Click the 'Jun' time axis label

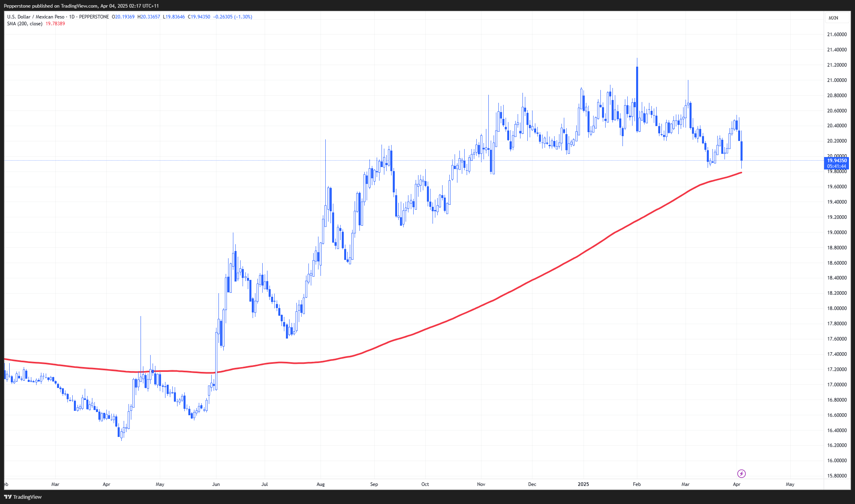[x=216, y=484]
